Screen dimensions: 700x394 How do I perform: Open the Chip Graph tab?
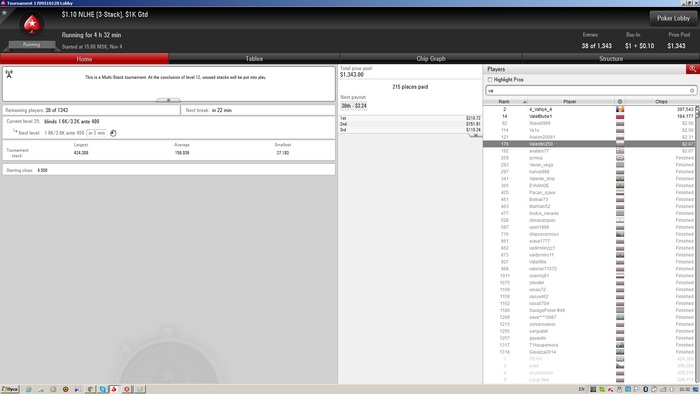pyautogui.click(x=431, y=58)
